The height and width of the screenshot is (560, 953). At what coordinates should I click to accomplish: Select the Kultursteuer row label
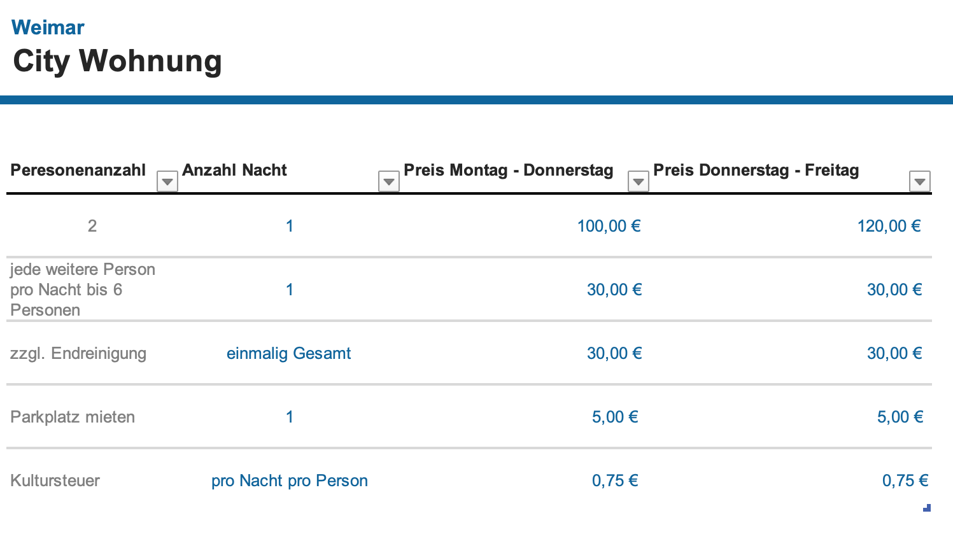(55, 480)
